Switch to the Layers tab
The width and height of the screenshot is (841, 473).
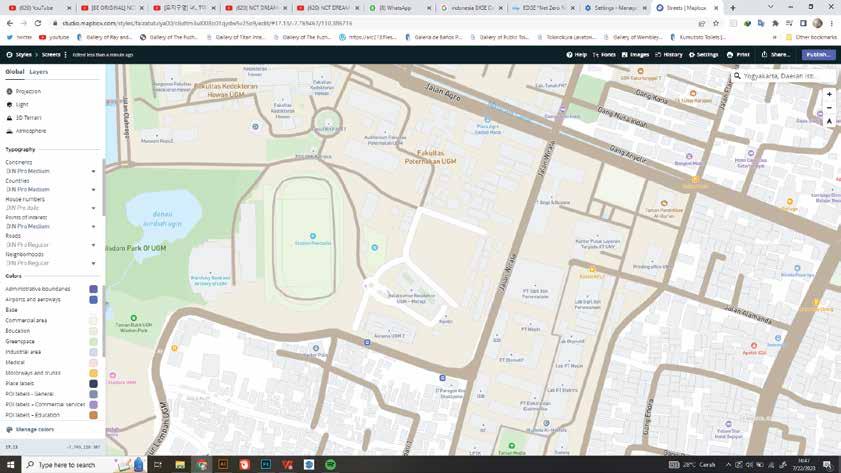click(39, 72)
